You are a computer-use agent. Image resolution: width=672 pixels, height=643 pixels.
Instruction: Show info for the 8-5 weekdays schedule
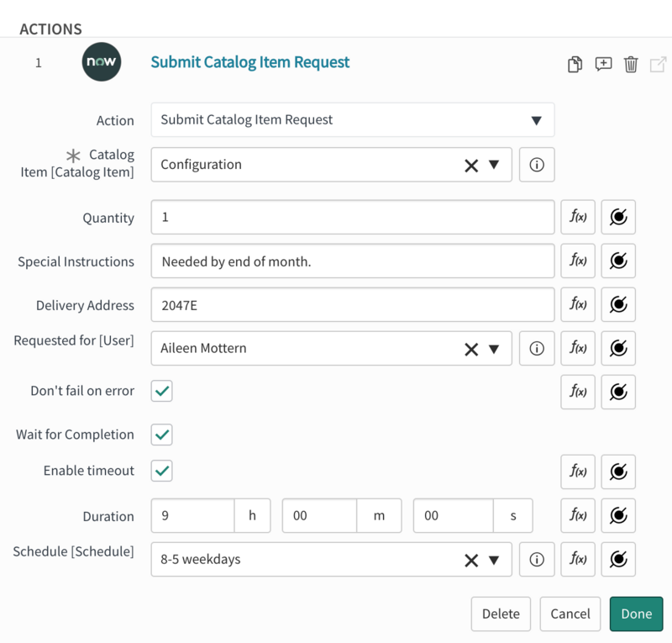(537, 559)
